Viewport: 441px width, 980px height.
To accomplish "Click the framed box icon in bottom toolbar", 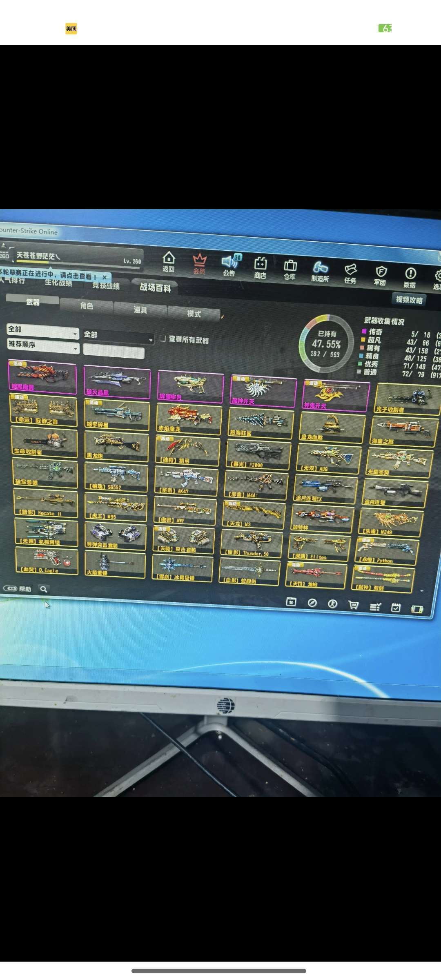I will (x=291, y=601).
